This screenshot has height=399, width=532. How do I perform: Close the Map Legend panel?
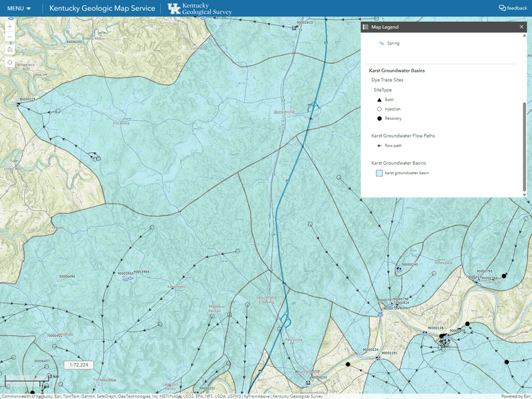coord(521,27)
